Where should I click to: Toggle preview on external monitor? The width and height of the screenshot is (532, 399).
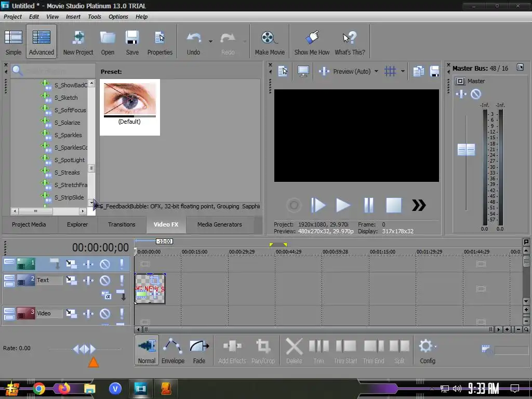tap(303, 71)
